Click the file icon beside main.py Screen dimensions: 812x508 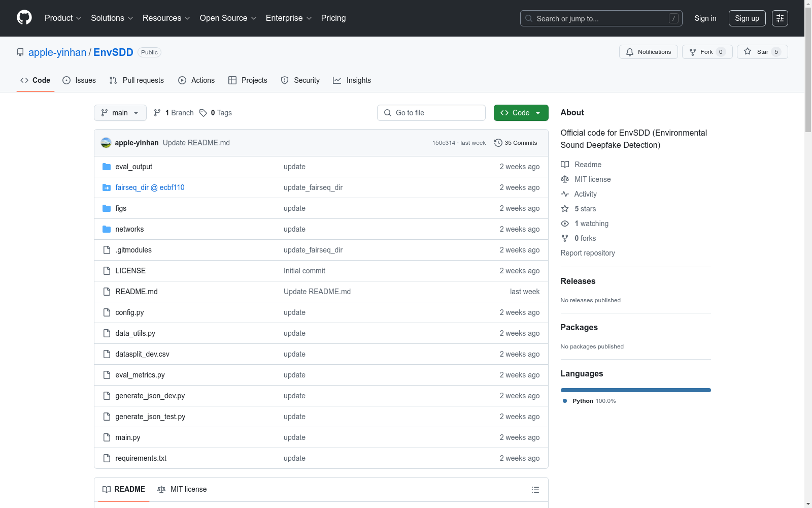point(107,437)
